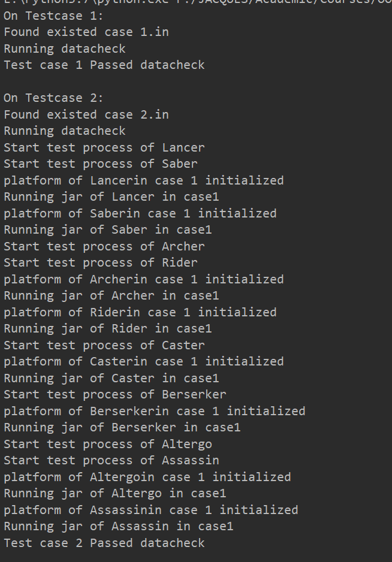The width and height of the screenshot is (392, 562).
Task: Click "platform of Berserkerin case 1 initialized"
Action: (x=154, y=411)
